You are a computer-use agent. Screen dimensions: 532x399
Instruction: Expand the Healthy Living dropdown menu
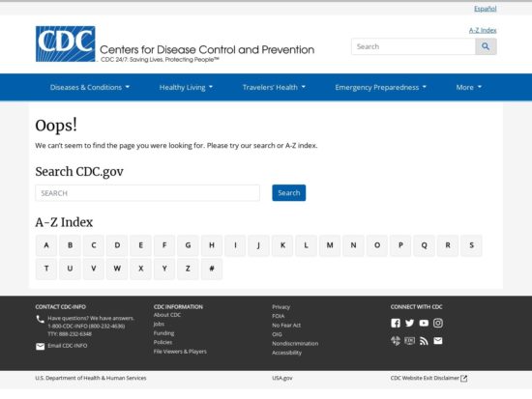tap(186, 88)
